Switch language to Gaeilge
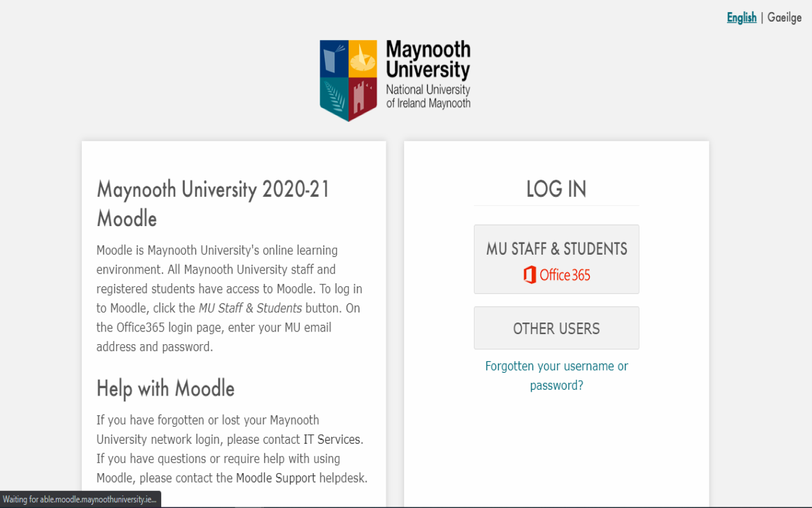 point(784,17)
